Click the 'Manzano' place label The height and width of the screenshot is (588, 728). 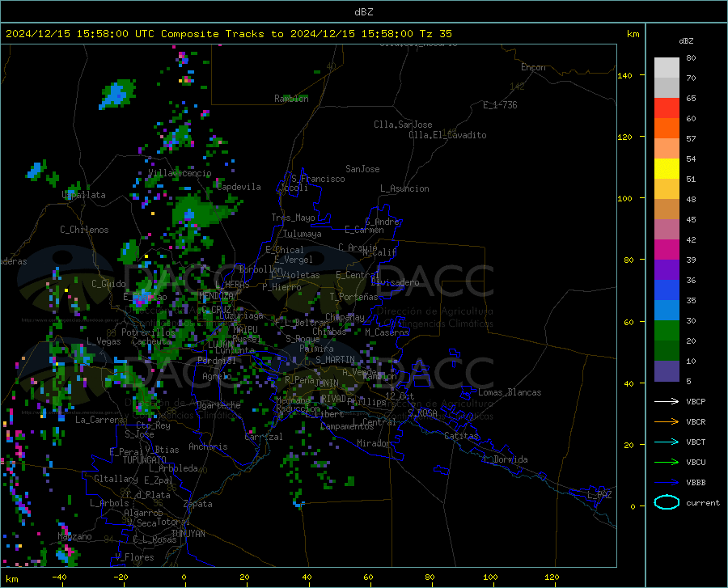[74, 536]
